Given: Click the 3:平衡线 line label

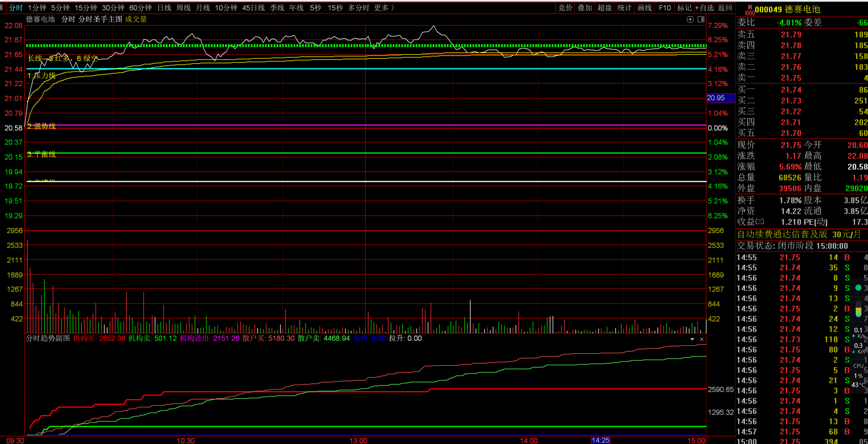Looking at the screenshot, I should (41, 155).
